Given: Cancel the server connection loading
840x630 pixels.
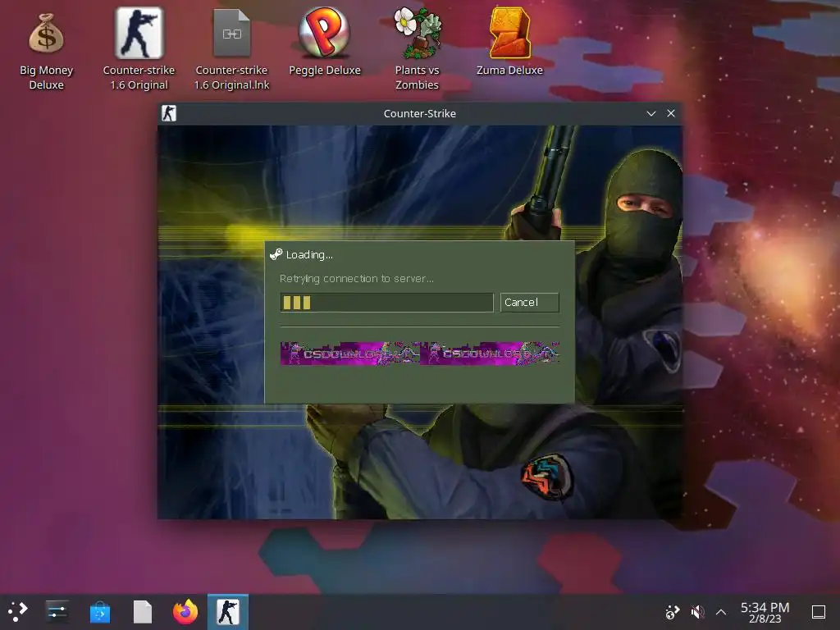Looking at the screenshot, I should (x=529, y=302).
